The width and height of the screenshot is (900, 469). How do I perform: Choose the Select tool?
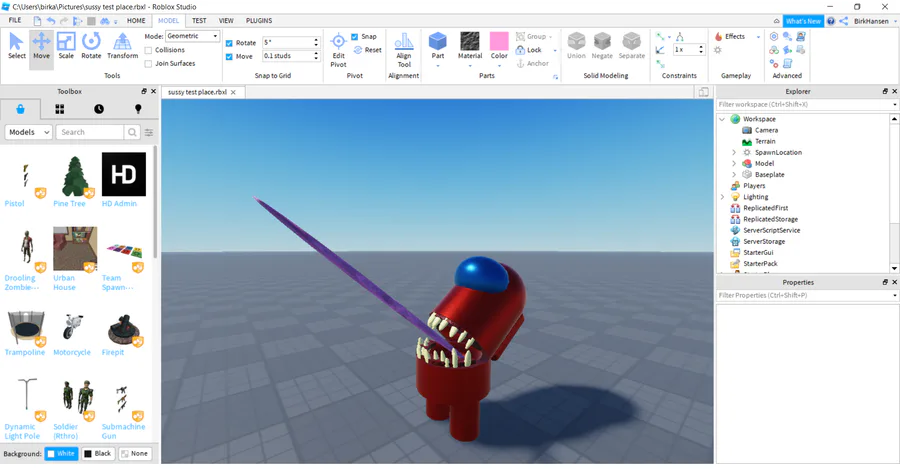pyautogui.click(x=17, y=46)
